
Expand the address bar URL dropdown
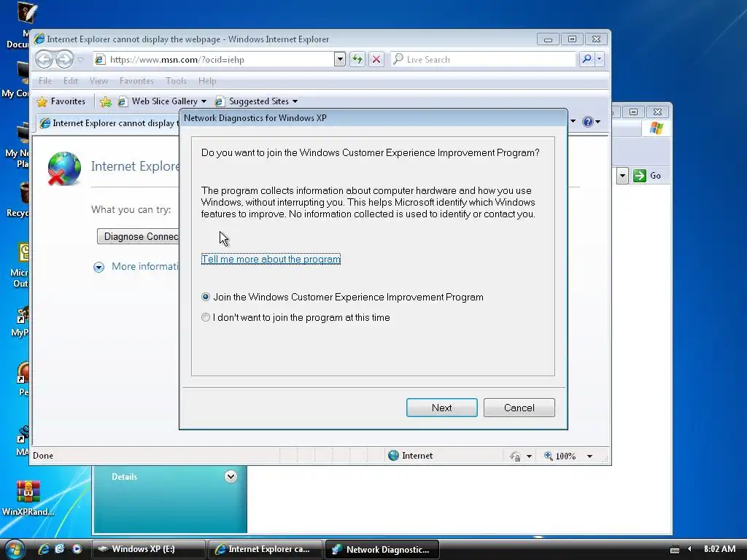(340, 60)
